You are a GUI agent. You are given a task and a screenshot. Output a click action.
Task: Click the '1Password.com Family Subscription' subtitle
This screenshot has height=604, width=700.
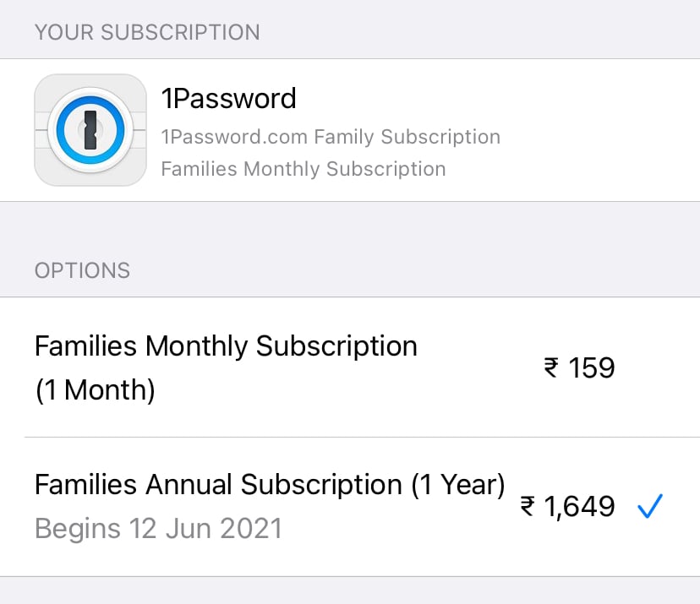coord(330,137)
